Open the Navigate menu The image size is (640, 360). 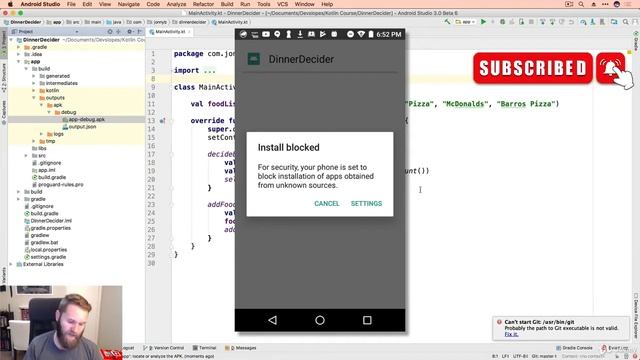click(x=129, y=4)
